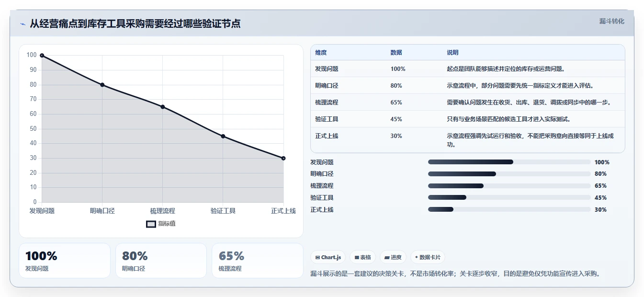Viewport: 644px width, 297px height.
Task: Click the 正式上线 progress bar at 30%
Action: click(x=509, y=209)
